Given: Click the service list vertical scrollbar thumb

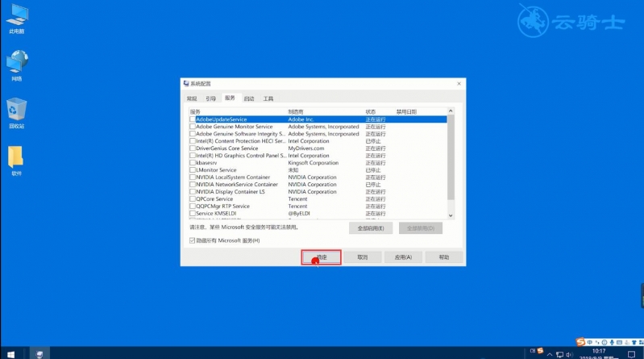Looking at the screenshot, I should pos(451,157).
